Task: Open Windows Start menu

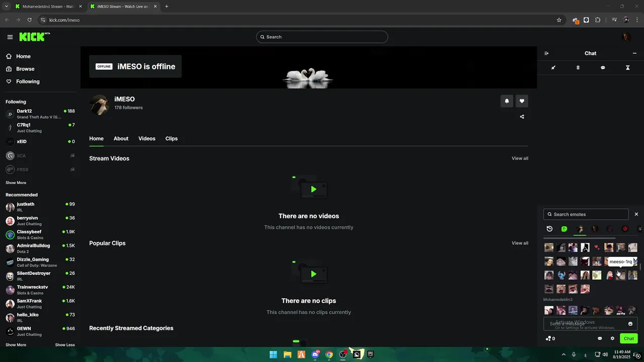Action: 273,354
